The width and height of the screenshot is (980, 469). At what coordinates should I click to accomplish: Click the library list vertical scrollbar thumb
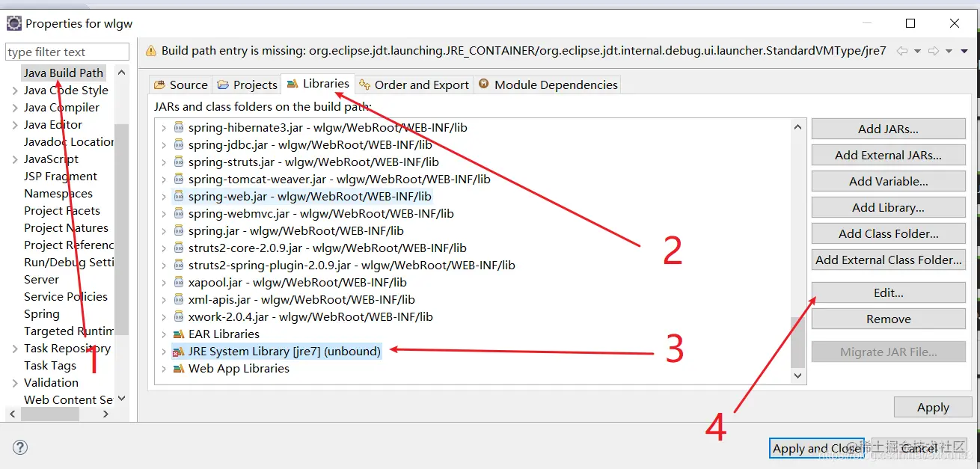(798, 342)
